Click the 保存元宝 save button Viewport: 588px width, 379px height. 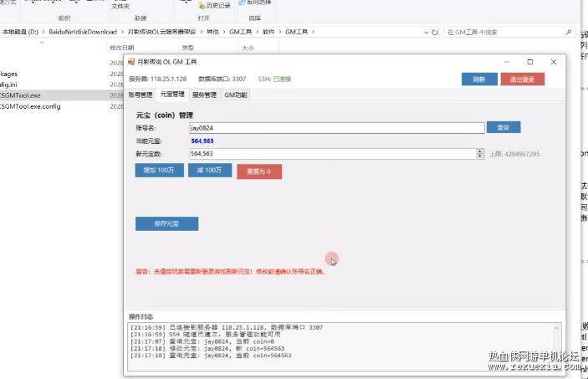[167, 223]
